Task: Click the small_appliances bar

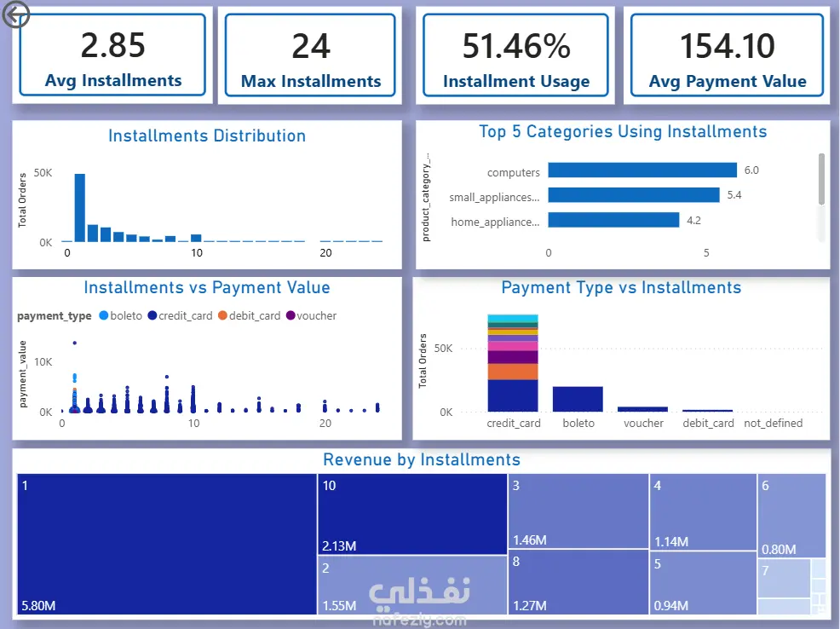Action: 634,195
